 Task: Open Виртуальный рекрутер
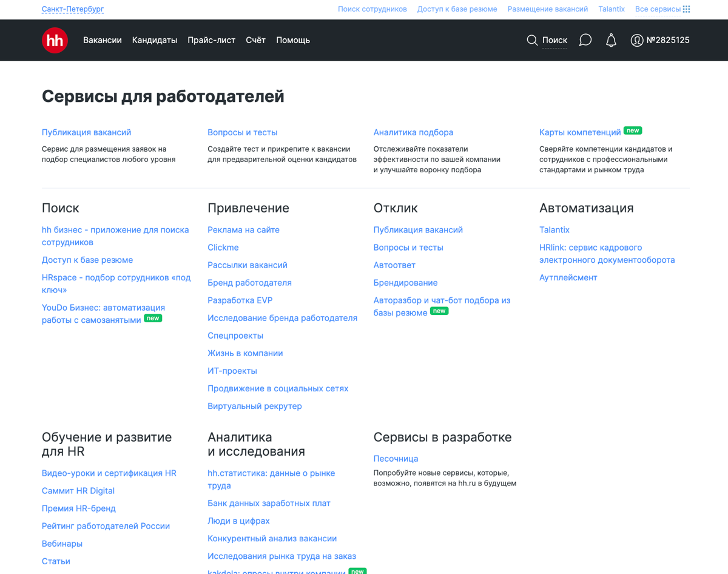click(x=255, y=406)
